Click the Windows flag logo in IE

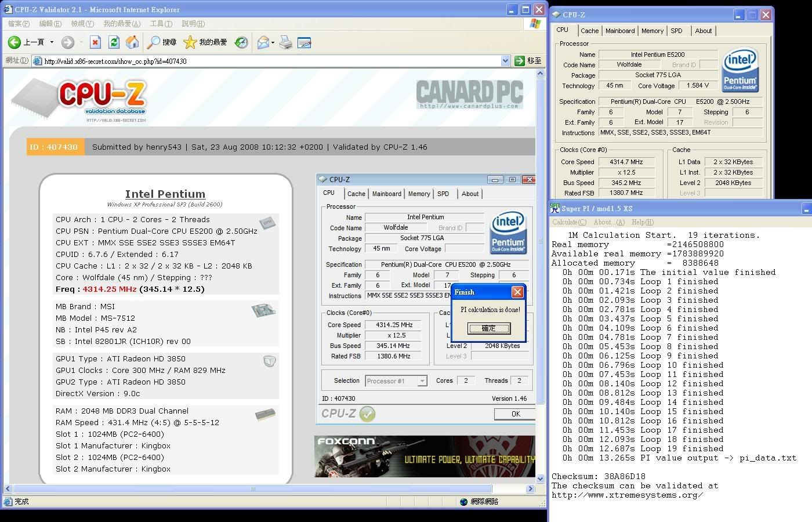[x=535, y=24]
